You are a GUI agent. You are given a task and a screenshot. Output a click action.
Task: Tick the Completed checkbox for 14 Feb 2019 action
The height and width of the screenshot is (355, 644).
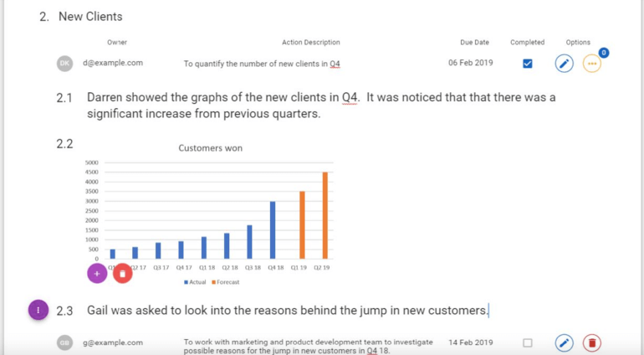click(528, 342)
